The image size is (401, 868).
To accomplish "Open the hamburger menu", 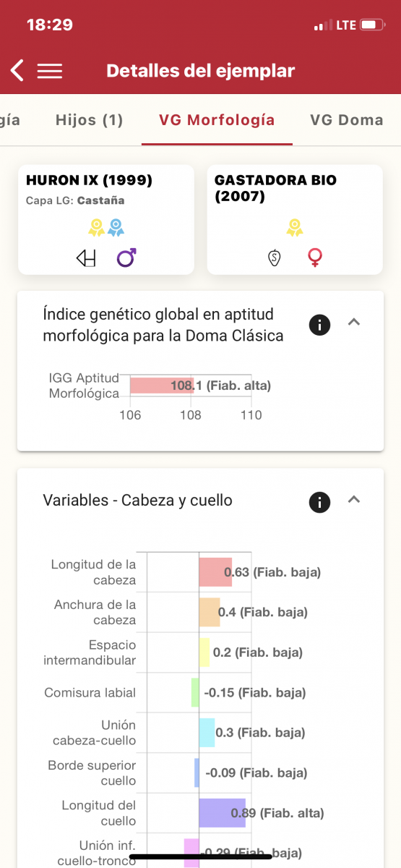I will click(x=50, y=71).
